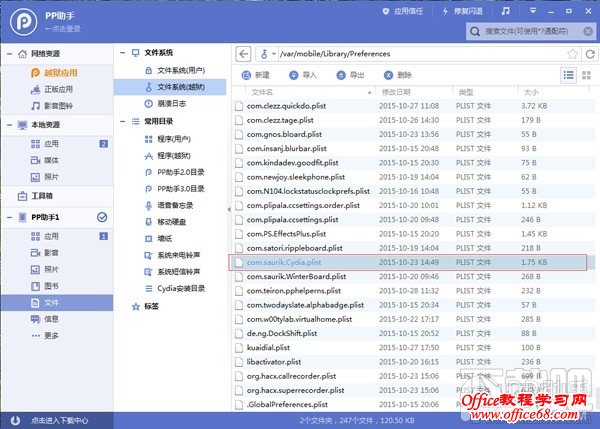The height and width of the screenshot is (429, 600).
Task: Click the 标签 star item
Action: (145, 307)
